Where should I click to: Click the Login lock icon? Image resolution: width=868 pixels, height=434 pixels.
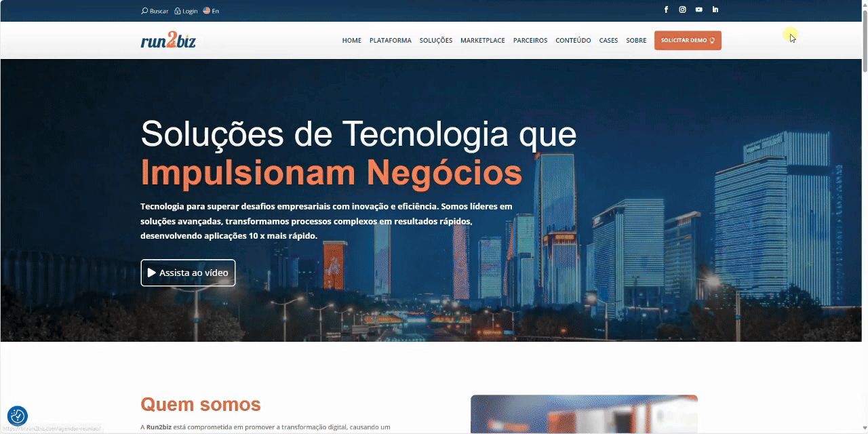point(178,11)
